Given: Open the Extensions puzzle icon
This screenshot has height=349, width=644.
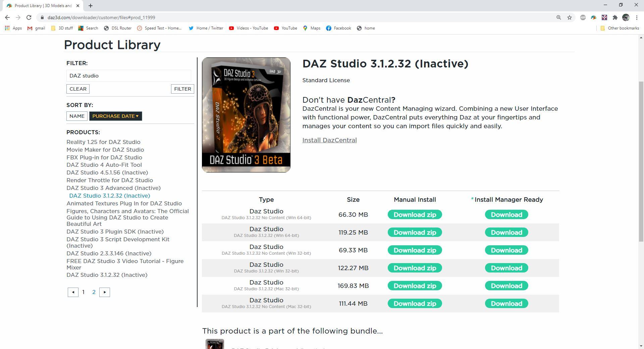Looking at the screenshot, I should (x=615, y=17).
